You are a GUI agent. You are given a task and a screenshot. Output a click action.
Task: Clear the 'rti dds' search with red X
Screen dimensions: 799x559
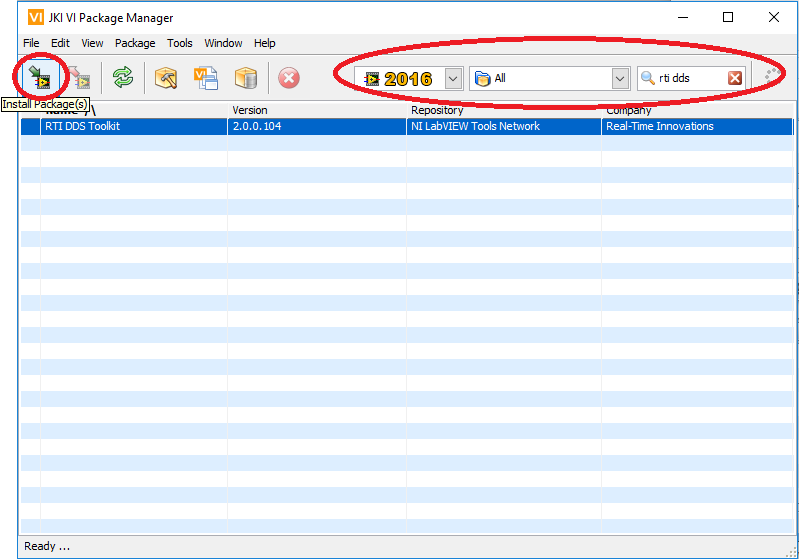point(735,78)
